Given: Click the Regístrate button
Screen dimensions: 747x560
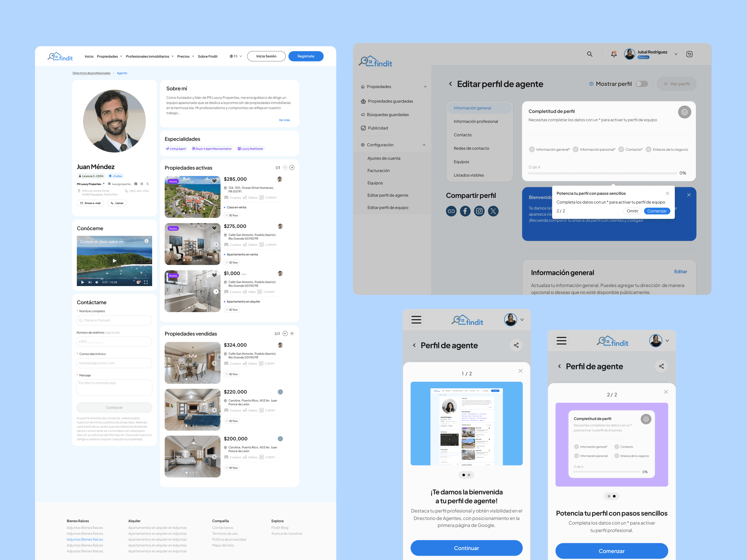Looking at the screenshot, I should coord(306,56).
